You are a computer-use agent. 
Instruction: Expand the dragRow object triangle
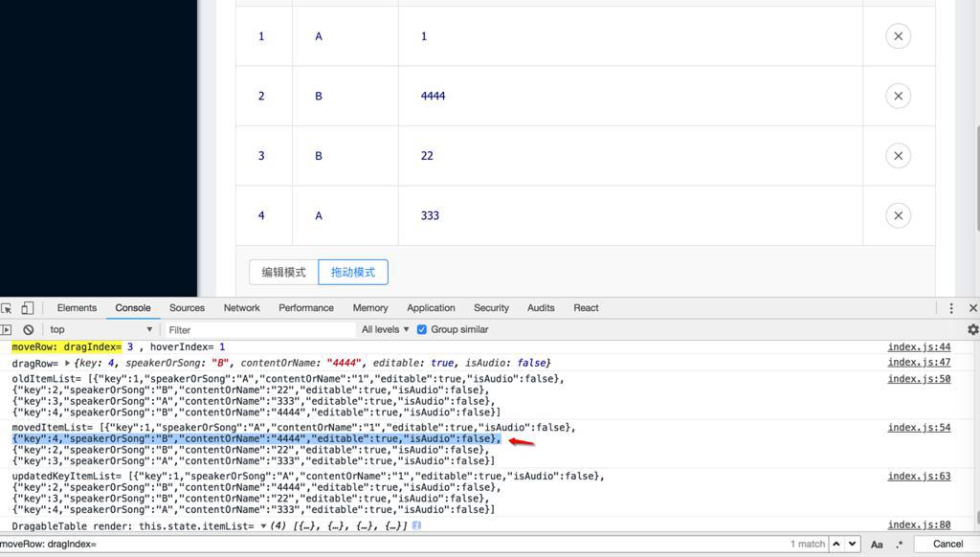click(x=68, y=364)
